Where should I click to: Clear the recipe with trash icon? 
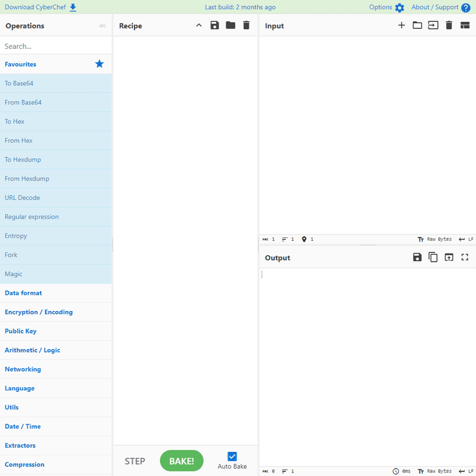[x=246, y=25]
